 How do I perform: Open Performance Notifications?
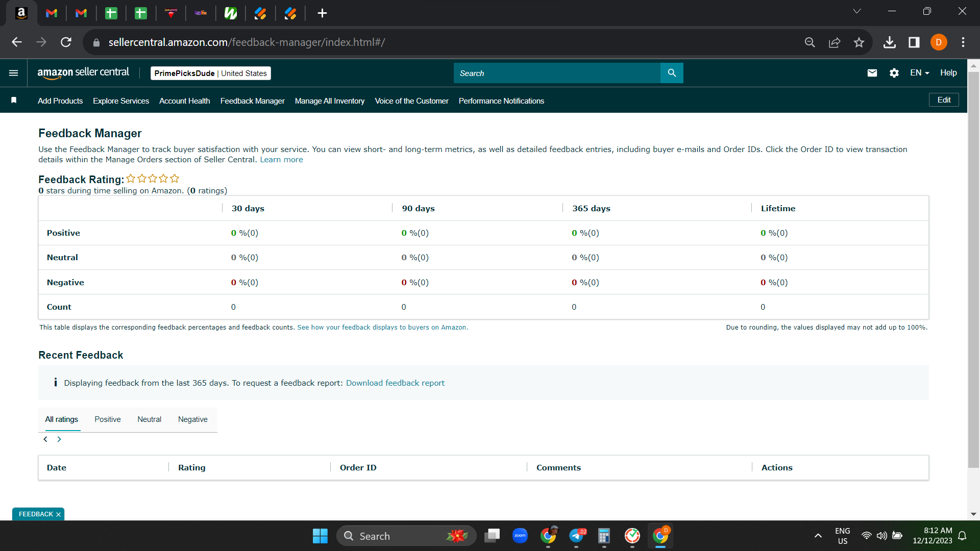point(502,101)
